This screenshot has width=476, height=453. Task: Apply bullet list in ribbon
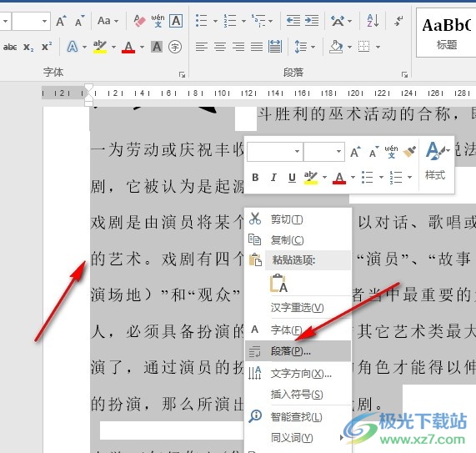pos(201,21)
